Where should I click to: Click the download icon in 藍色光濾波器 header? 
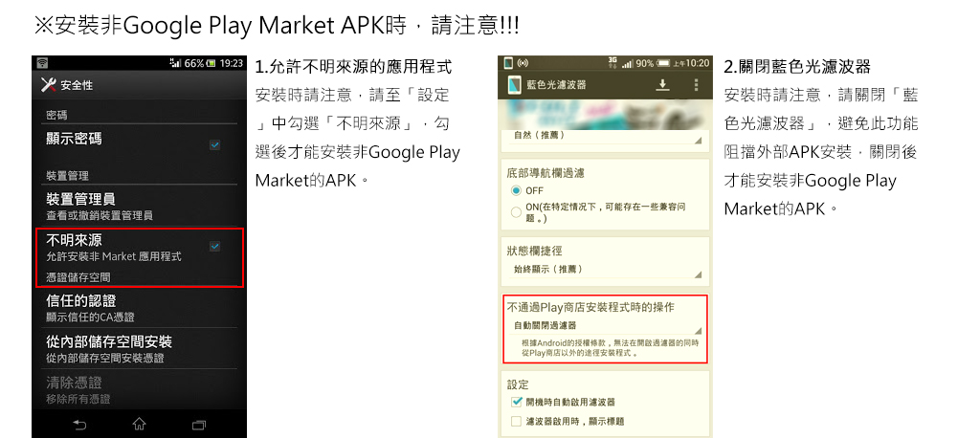(x=662, y=85)
